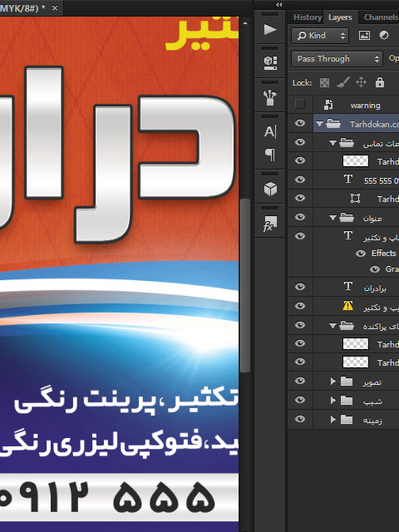Switch to the Channels tab

[381, 17]
